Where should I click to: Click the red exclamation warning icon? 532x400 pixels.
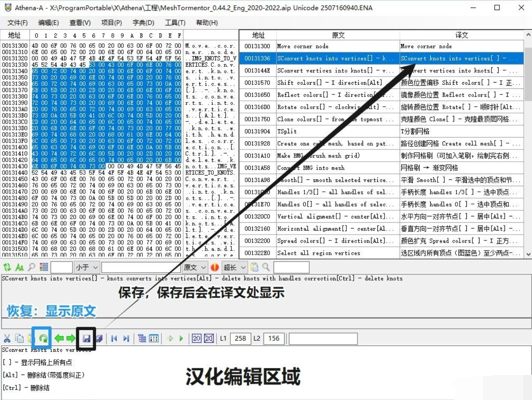(215, 267)
